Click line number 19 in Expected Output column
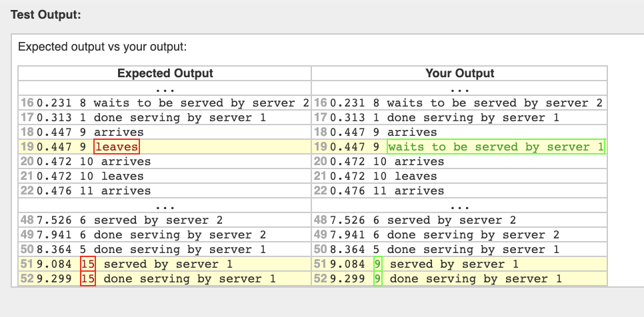This screenshot has height=317, width=644. pyautogui.click(x=27, y=147)
